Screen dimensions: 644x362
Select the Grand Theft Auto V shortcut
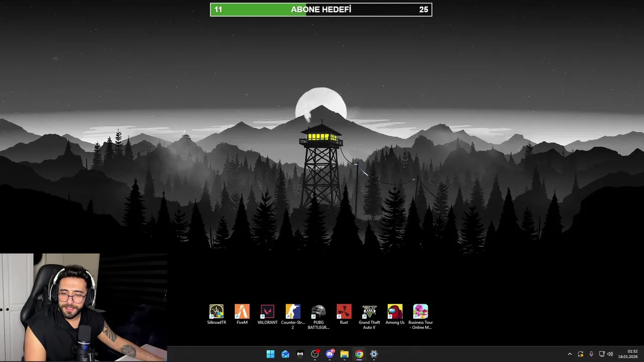(x=369, y=317)
